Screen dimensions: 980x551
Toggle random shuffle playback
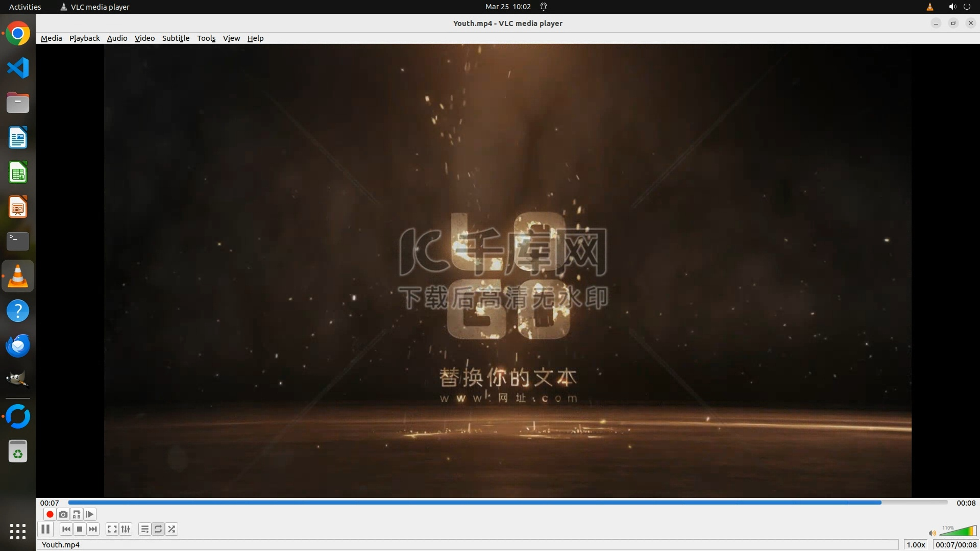click(x=172, y=529)
